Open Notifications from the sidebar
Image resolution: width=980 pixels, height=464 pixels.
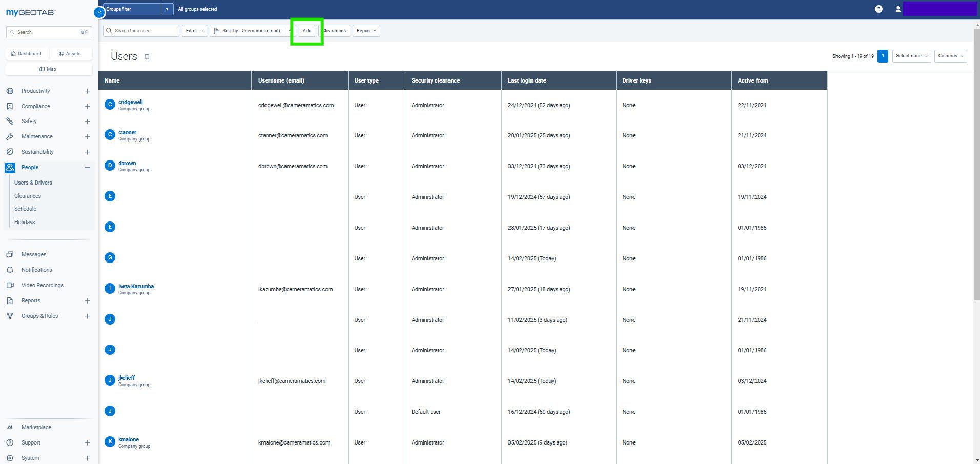36,270
